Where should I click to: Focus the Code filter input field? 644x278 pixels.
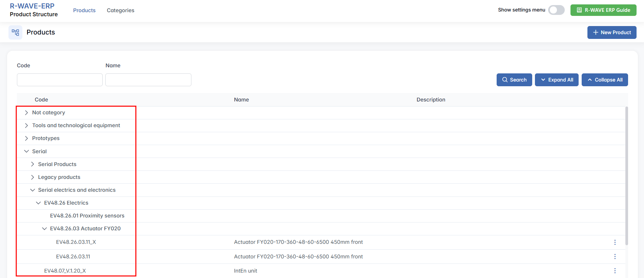click(60, 80)
